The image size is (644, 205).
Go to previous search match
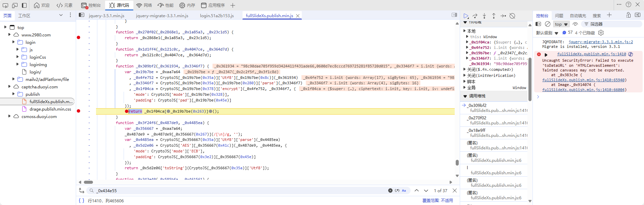coord(417,191)
